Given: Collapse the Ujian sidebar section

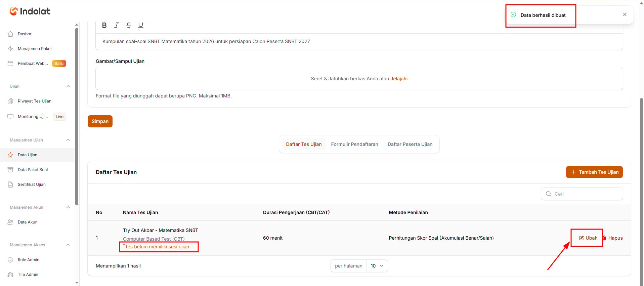Looking at the screenshot, I should [x=68, y=86].
